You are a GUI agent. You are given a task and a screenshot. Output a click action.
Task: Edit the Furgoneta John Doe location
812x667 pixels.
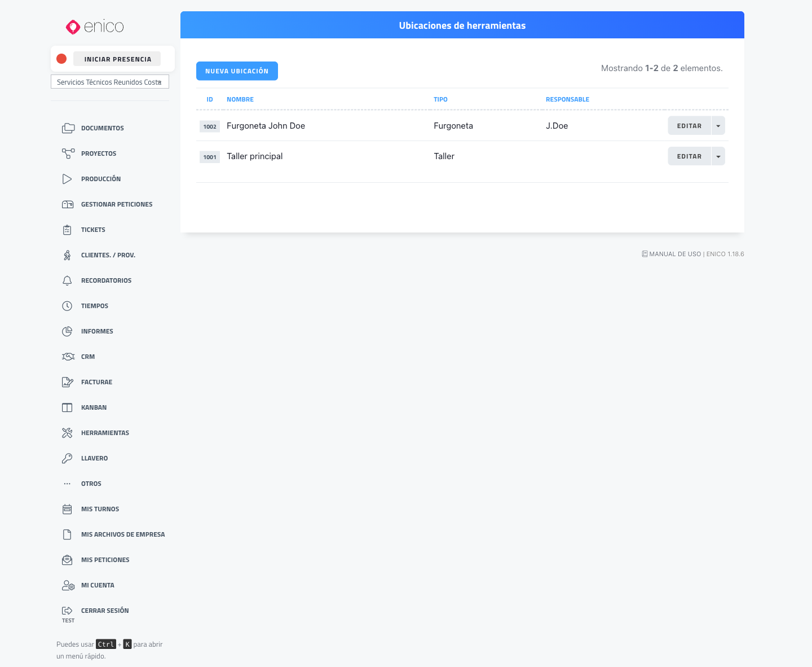click(x=689, y=126)
